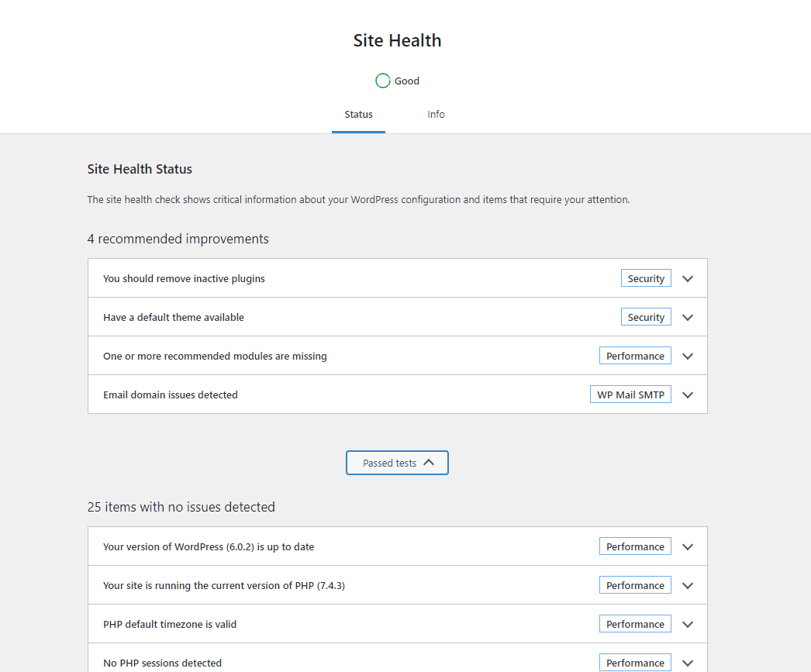Open 'One or more recommended modules are missing'
Viewport: 811px width, 672px height.
tap(215, 356)
